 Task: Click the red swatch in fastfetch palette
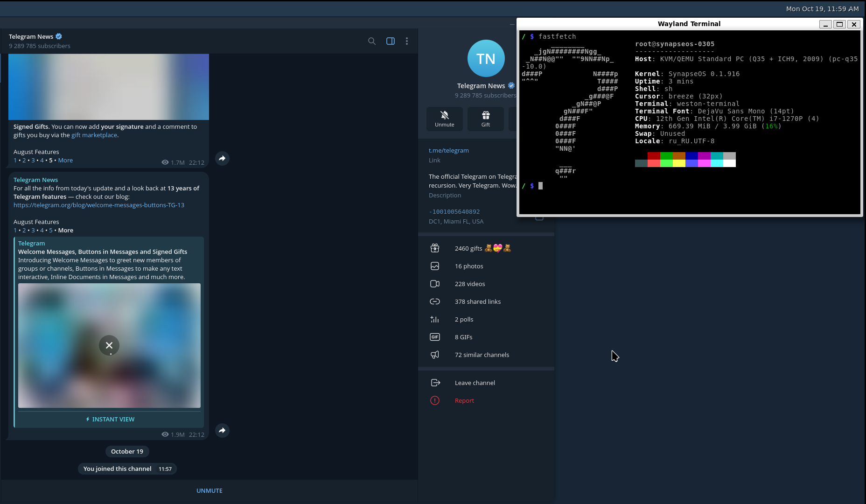pyautogui.click(x=654, y=156)
